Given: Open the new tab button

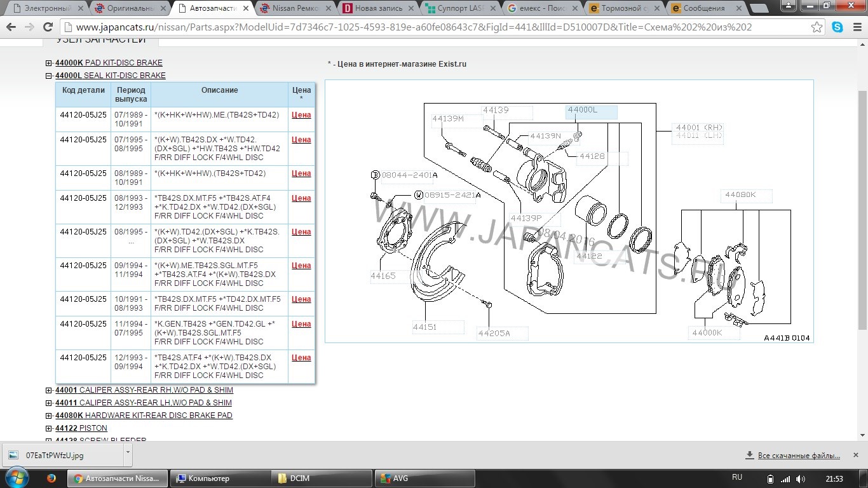Looking at the screenshot, I should [x=759, y=9].
